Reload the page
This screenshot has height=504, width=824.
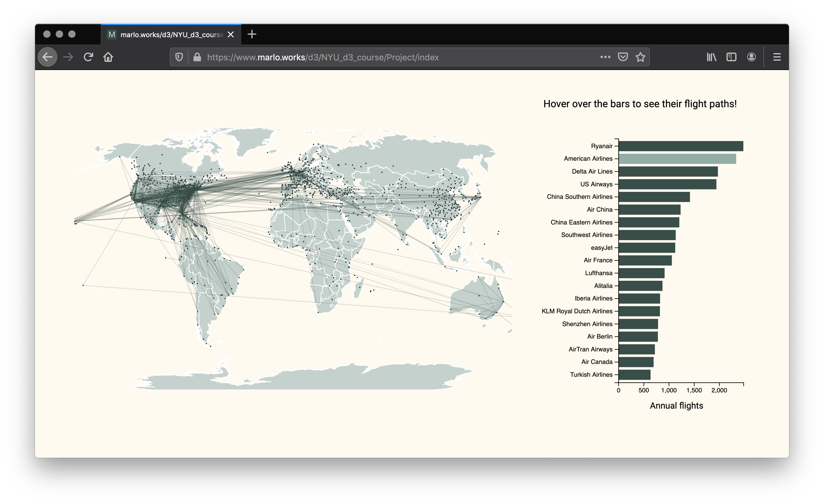point(88,57)
